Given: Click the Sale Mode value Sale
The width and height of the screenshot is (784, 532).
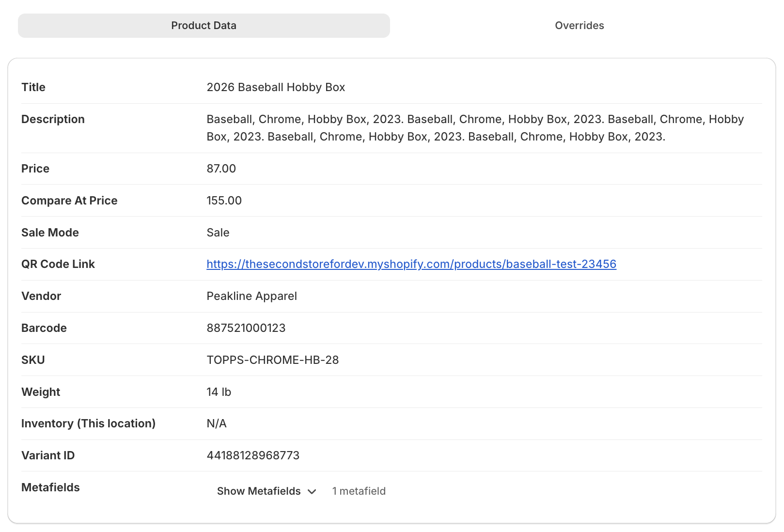Looking at the screenshot, I should [x=218, y=233].
